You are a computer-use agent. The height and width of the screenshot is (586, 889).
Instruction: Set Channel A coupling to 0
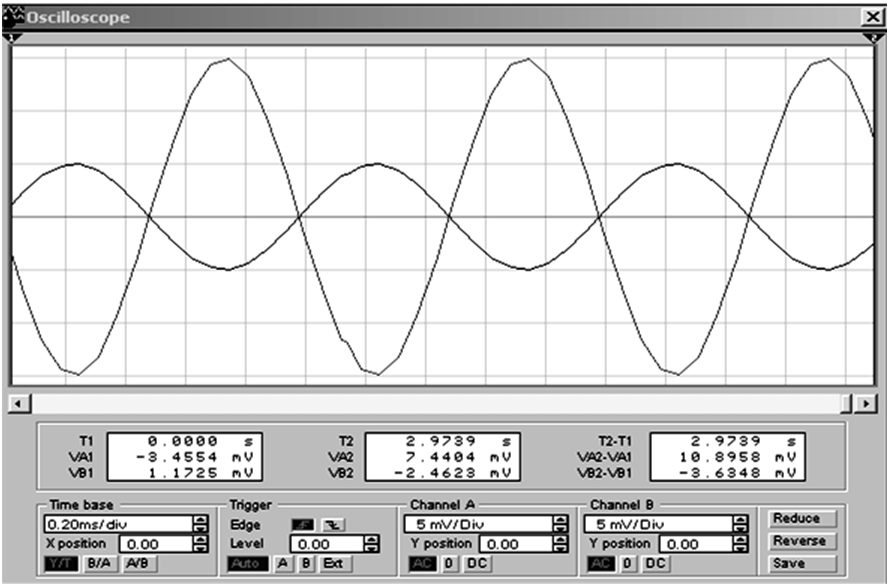click(x=450, y=564)
